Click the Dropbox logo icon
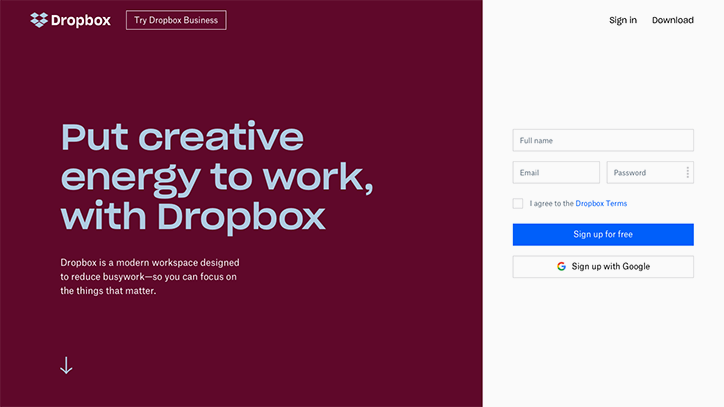Viewport: 724px width, 407px height. (x=39, y=20)
